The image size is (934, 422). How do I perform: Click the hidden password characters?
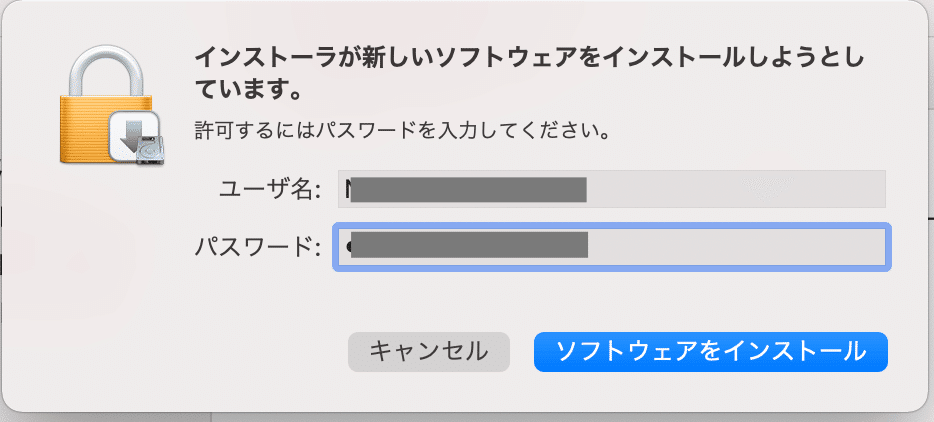(465, 247)
